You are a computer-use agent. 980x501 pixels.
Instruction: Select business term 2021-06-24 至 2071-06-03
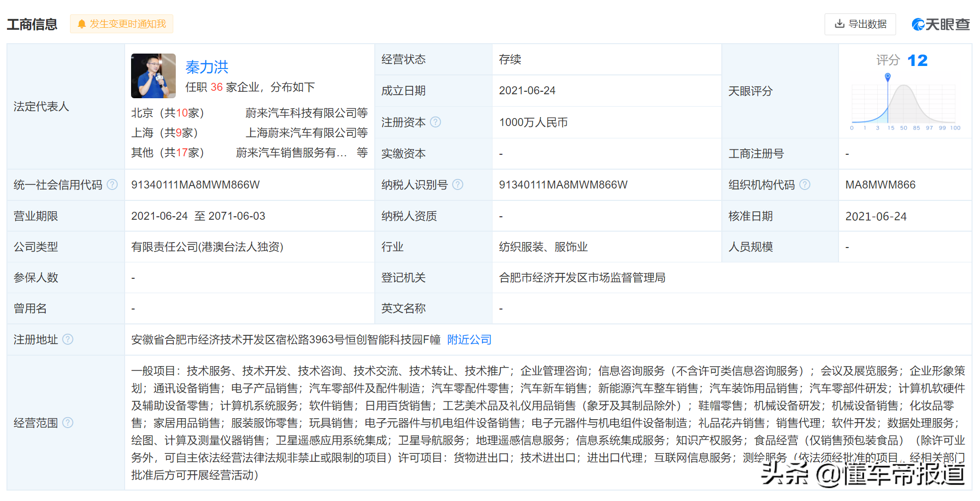(x=198, y=216)
